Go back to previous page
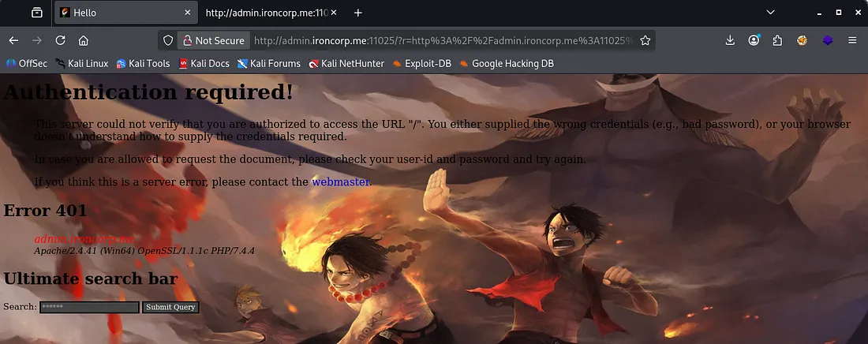868x344 pixels. point(14,40)
